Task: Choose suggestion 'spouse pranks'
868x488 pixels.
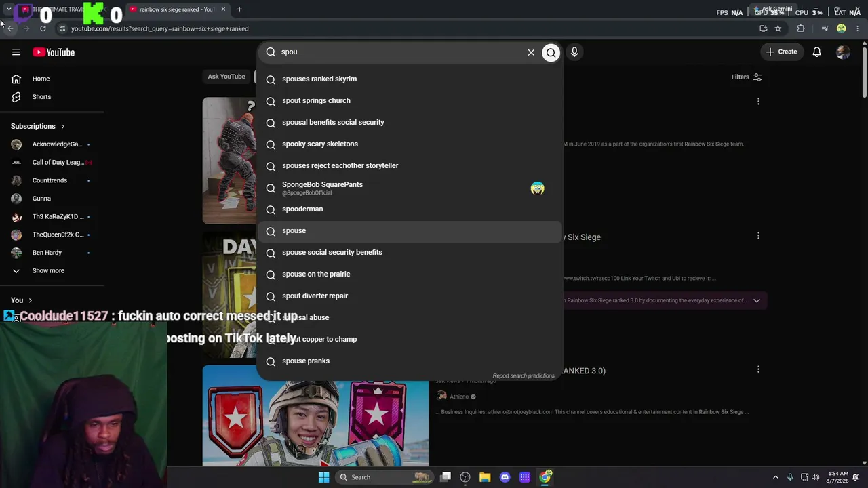Action: click(410, 361)
